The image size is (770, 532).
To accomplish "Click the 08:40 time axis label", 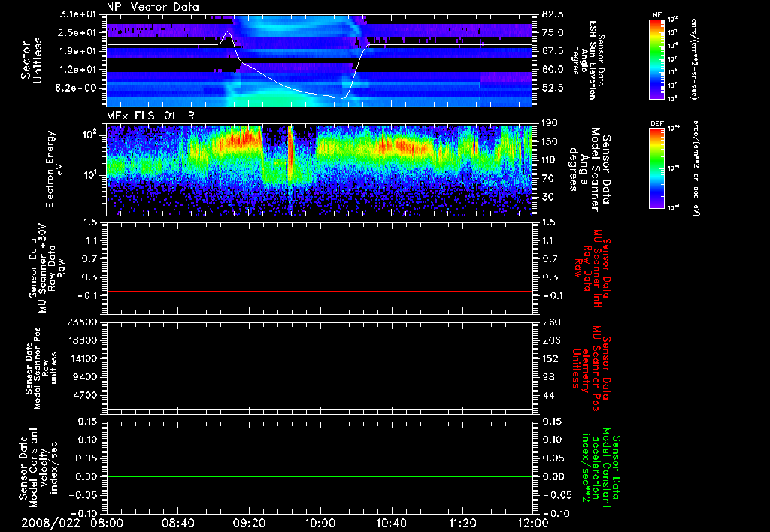I will point(178,523).
